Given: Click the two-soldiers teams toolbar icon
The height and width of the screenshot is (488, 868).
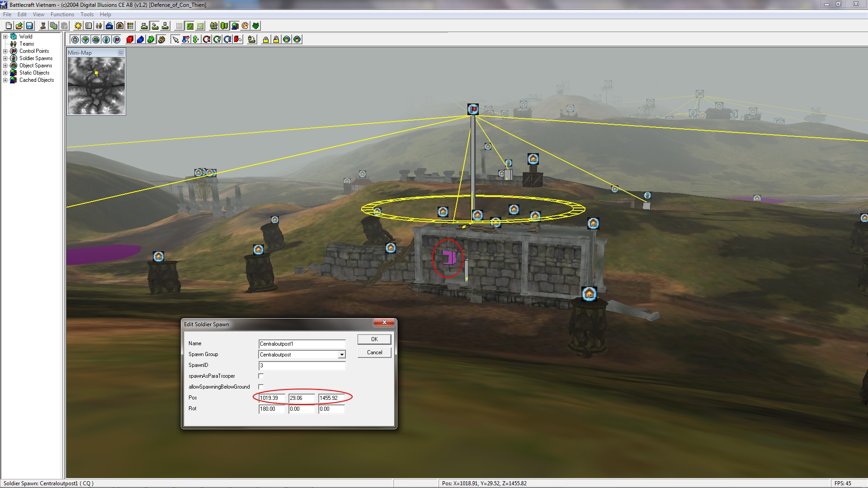Looking at the screenshot, I should pyautogui.click(x=99, y=26).
